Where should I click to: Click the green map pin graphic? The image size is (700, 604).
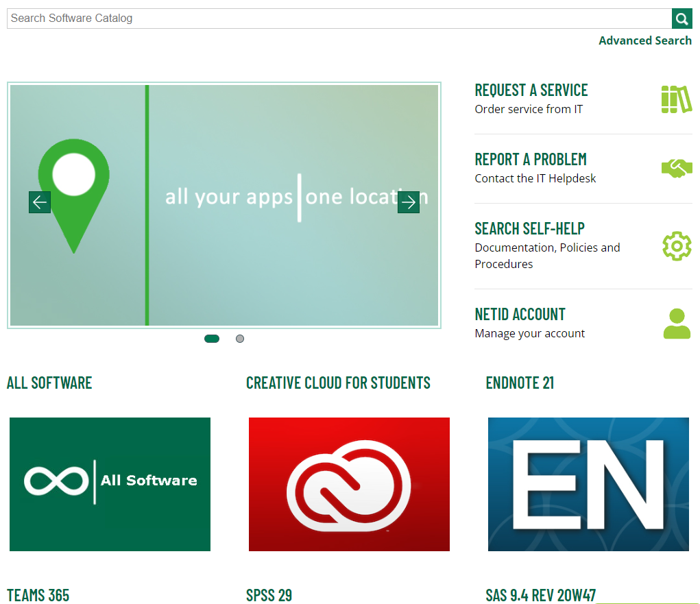pos(73,195)
